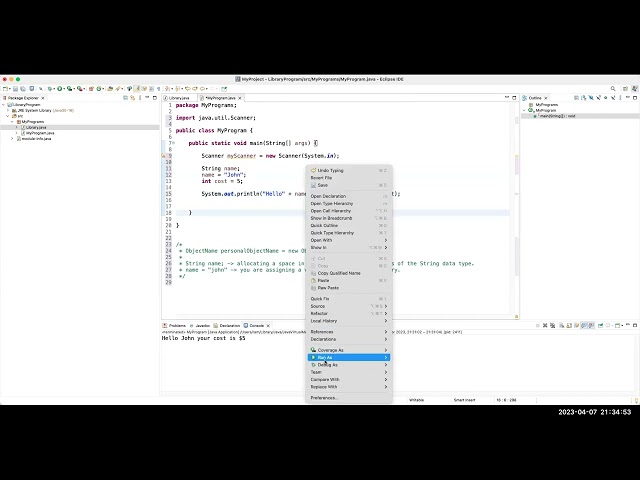640x480 pixels.
Task: Click the toolbar search magnifier icon
Action: [x=613, y=89]
